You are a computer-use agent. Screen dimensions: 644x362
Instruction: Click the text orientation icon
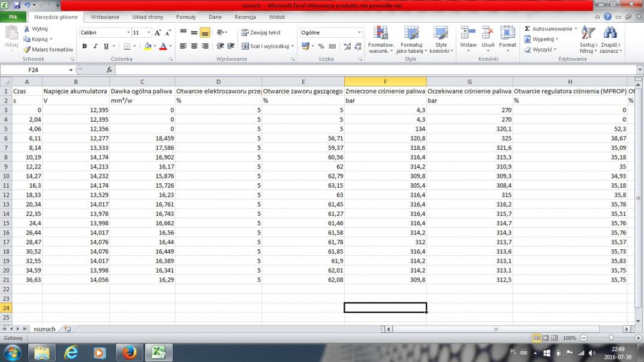coord(221,32)
